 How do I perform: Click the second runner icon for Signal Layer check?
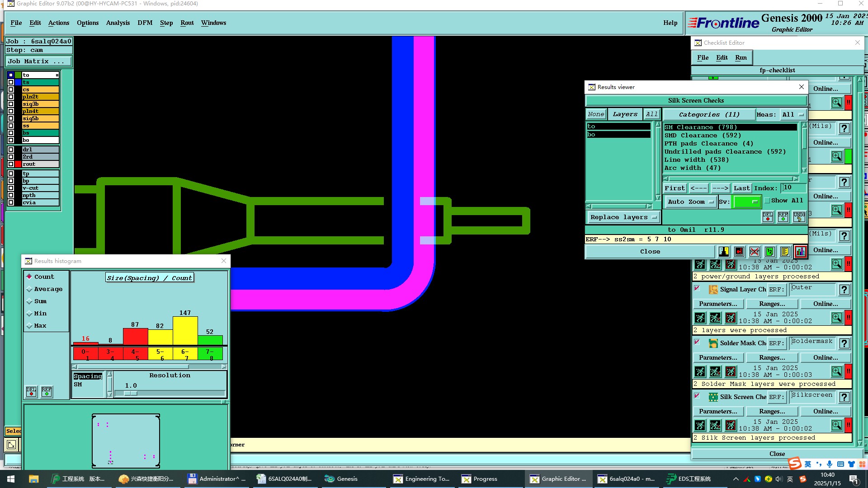pos(715,318)
